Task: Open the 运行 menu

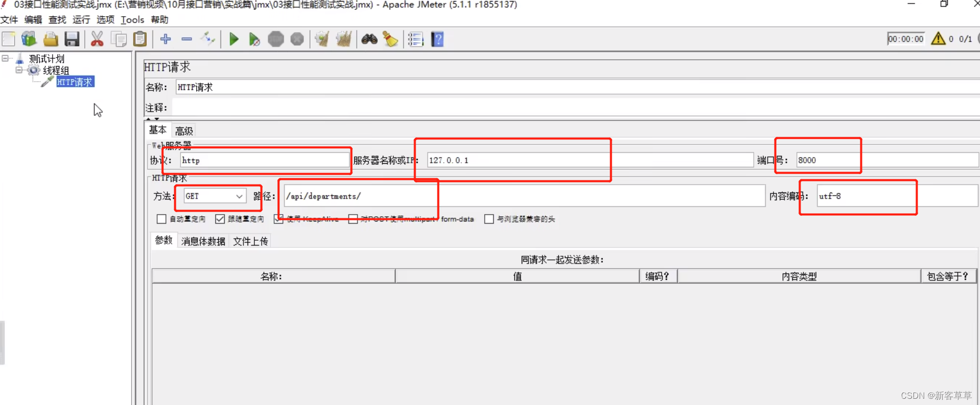Action: (81, 20)
